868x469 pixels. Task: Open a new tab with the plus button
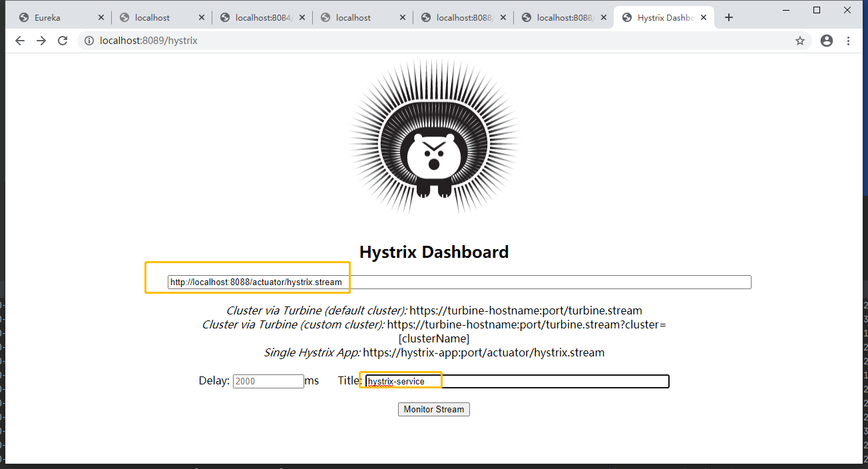(729, 18)
